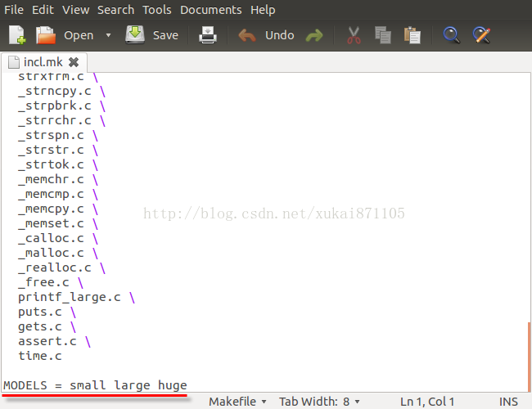The height and width of the screenshot is (409, 532).
Task: Click the line puts.c
Action: pos(47,312)
